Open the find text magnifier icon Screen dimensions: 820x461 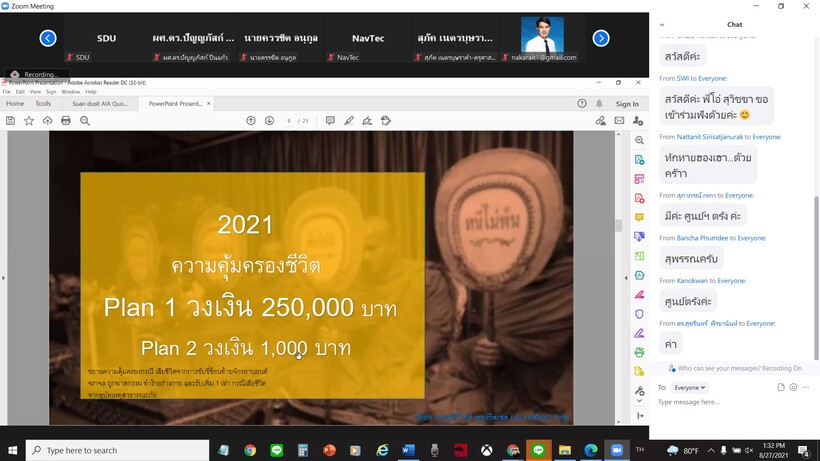(85, 121)
